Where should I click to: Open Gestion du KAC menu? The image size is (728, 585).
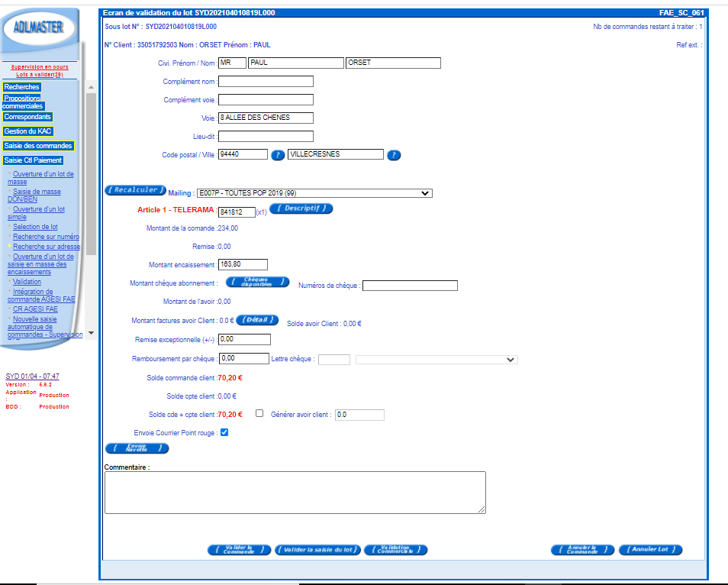pos(28,131)
